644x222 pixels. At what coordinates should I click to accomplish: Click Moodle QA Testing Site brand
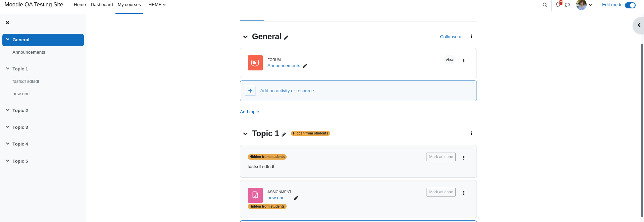pyautogui.click(x=34, y=5)
